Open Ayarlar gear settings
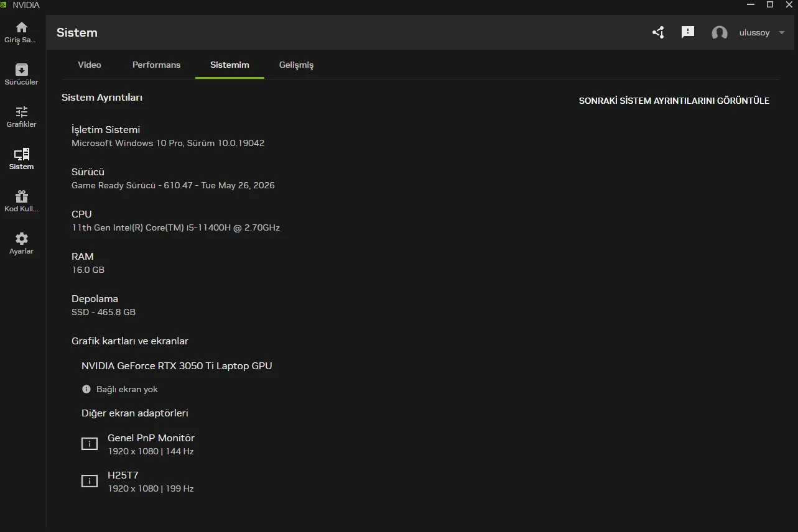The height and width of the screenshot is (532, 798). [x=22, y=239]
